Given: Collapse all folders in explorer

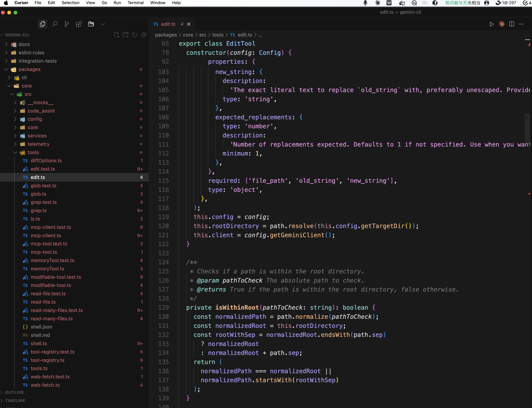Looking at the screenshot, I should (144, 35).
